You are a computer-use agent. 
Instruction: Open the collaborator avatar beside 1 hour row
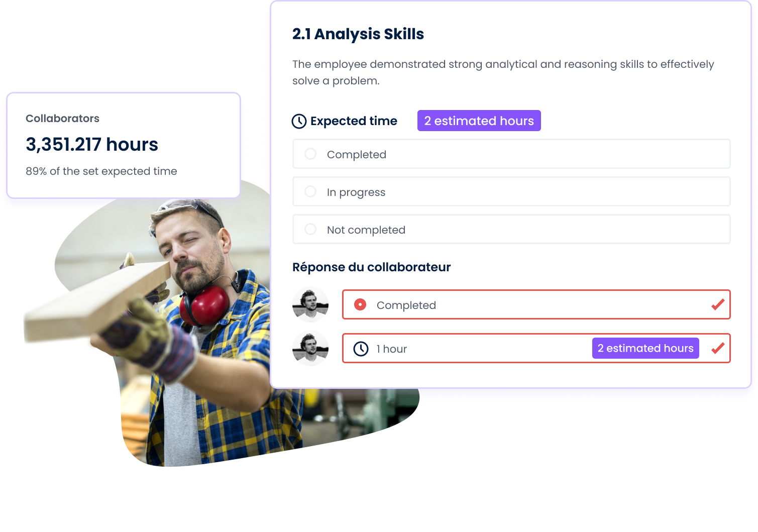[310, 348]
